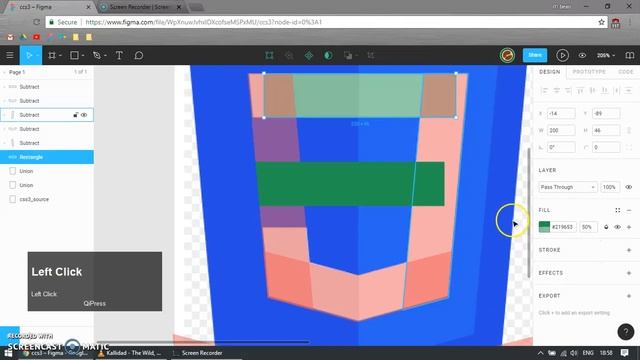Toggle visibility eye on hovered Subtract layer
This screenshot has width=640, height=360.
[84, 115]
